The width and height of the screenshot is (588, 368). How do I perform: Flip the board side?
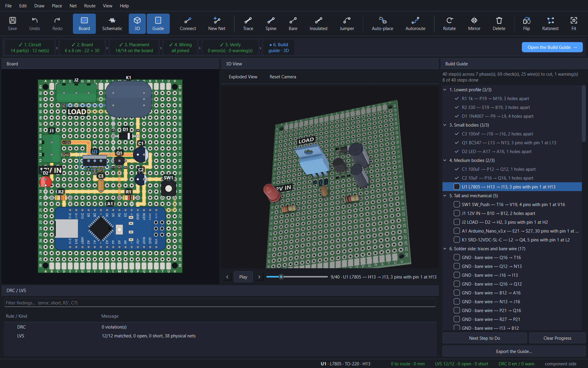coord(527,24)
